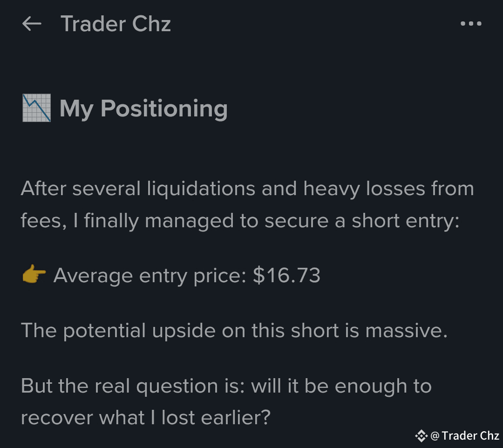This screenshot has height=448, width=503.
Task: Click the @ symbol in the watermark
Action: point(435,436)
